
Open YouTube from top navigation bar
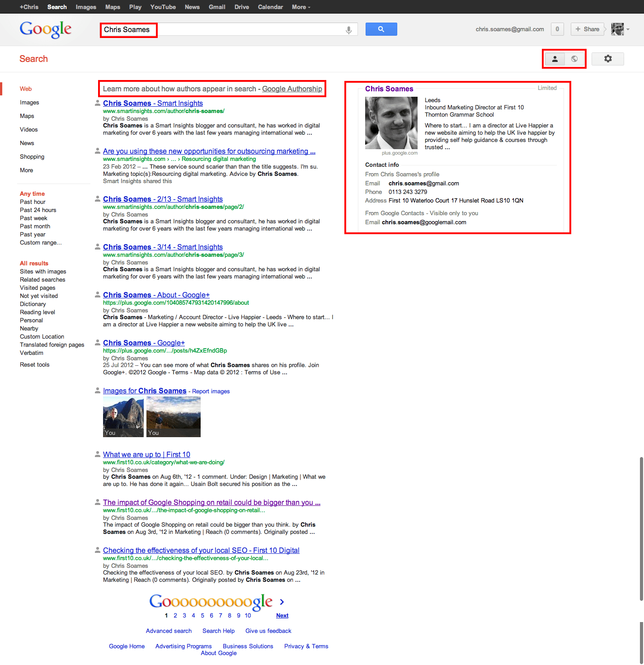[163, 7]
